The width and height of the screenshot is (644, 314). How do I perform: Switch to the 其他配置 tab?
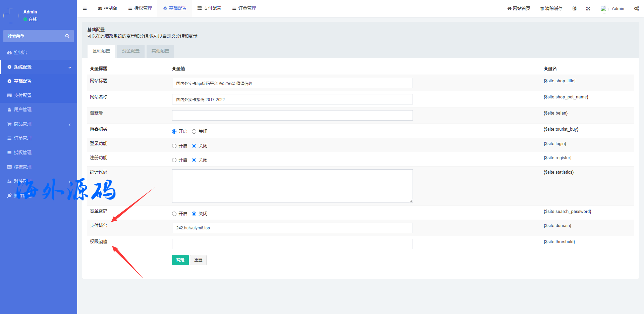(160, 51)
